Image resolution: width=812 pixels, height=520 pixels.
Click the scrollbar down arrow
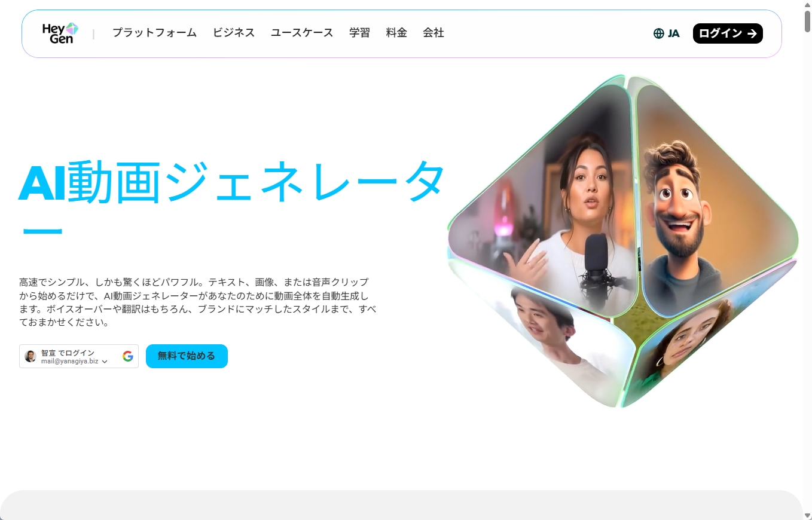807,515
